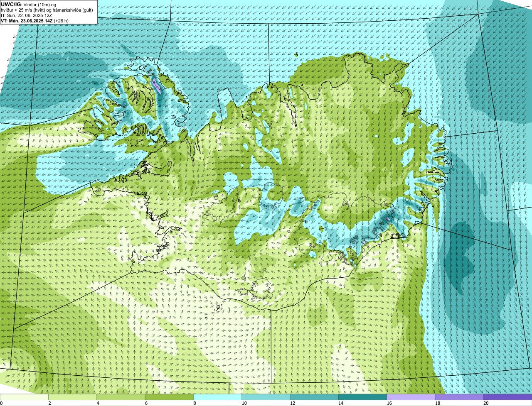Click the legend tick label '20'
This screenshot has width=532, height=406.
(x=486, y=403)
